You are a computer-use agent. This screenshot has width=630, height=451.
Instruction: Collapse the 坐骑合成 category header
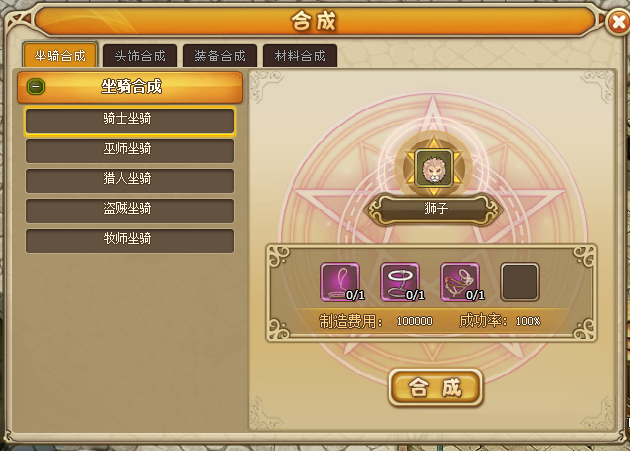tap(130, 87)
